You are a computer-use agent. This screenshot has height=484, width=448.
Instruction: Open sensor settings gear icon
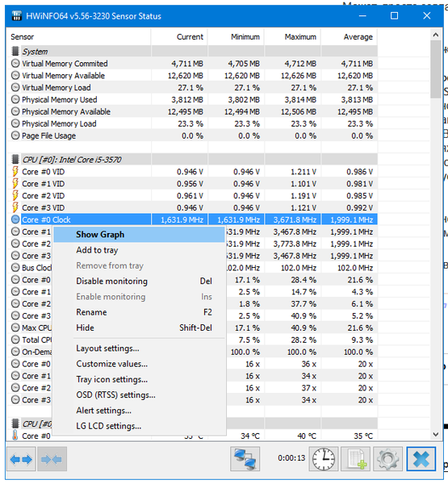[x=388, y=459]
